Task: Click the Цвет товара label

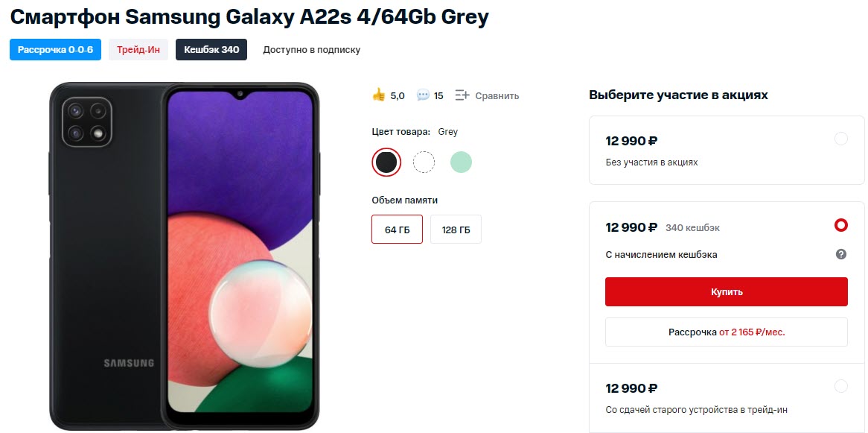Action: pos(395,131)
